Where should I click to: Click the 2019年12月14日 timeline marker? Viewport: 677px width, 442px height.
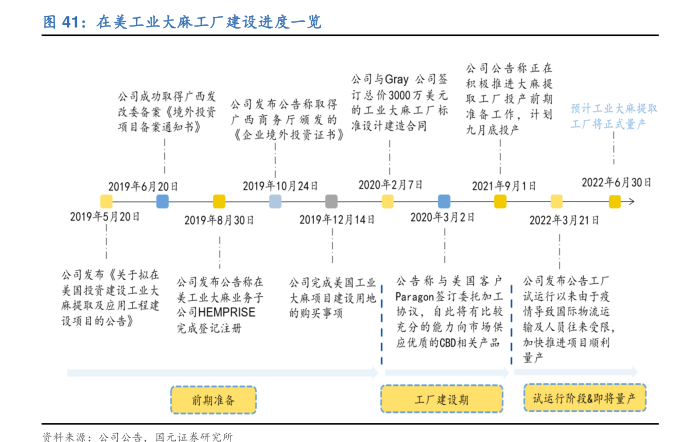coord(331,201)
